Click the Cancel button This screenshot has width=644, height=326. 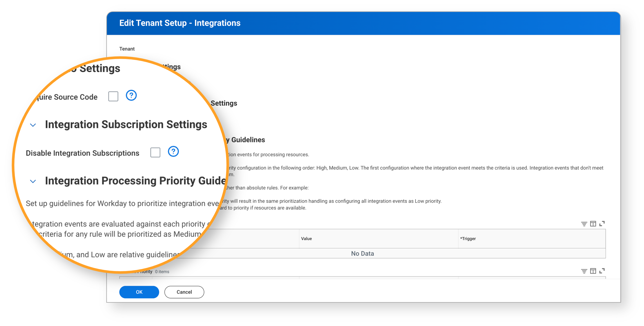coord(184,292)
